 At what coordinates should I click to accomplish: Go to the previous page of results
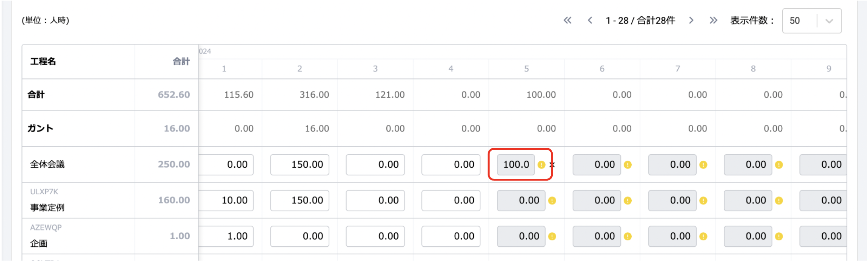click(590, 20)
